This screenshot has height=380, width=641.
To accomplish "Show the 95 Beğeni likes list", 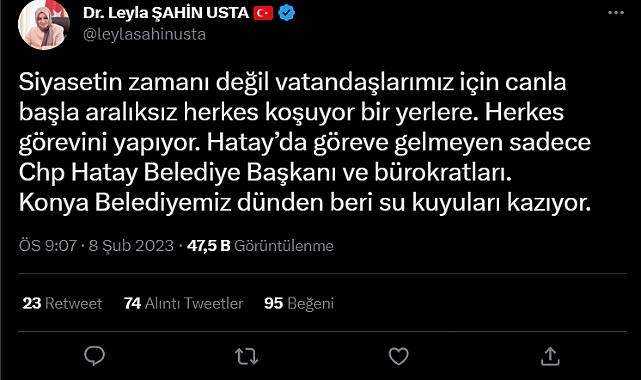I will 299,303.
